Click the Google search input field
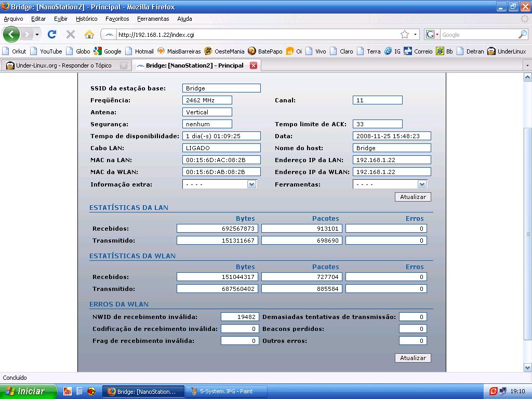532x399 pixels. pos(478,35)
